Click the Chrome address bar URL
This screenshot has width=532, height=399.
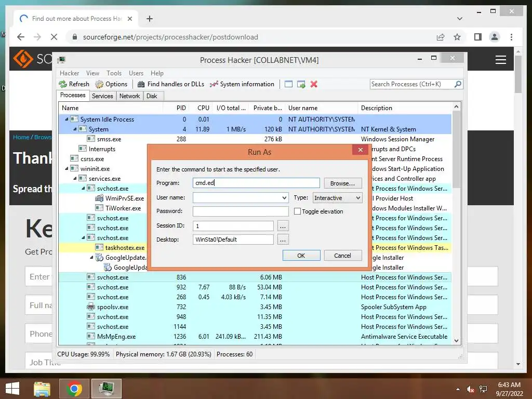tap(170, 37)
